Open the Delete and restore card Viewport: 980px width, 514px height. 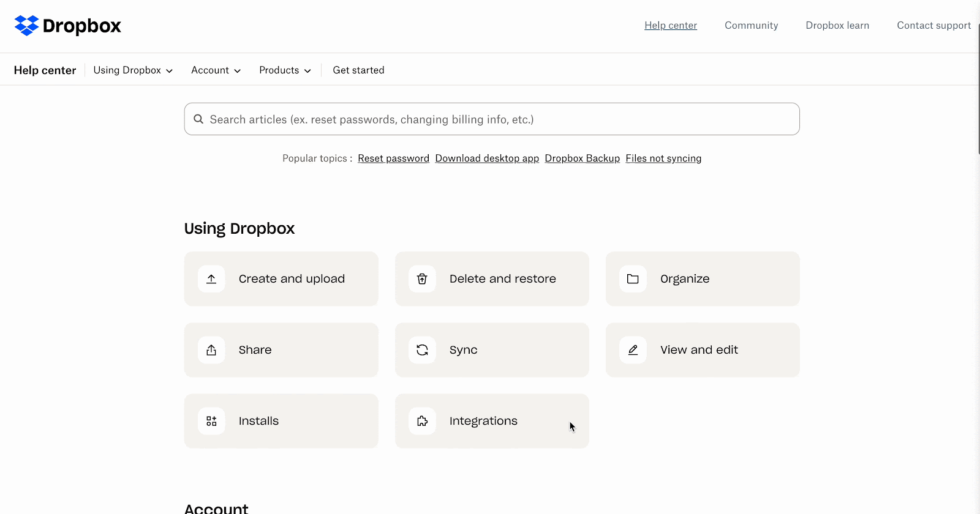coord(492,279)
